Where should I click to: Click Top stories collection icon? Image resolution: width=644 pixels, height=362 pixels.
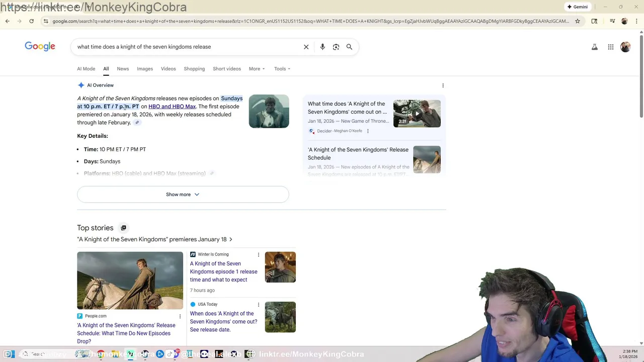coord(123,228)
